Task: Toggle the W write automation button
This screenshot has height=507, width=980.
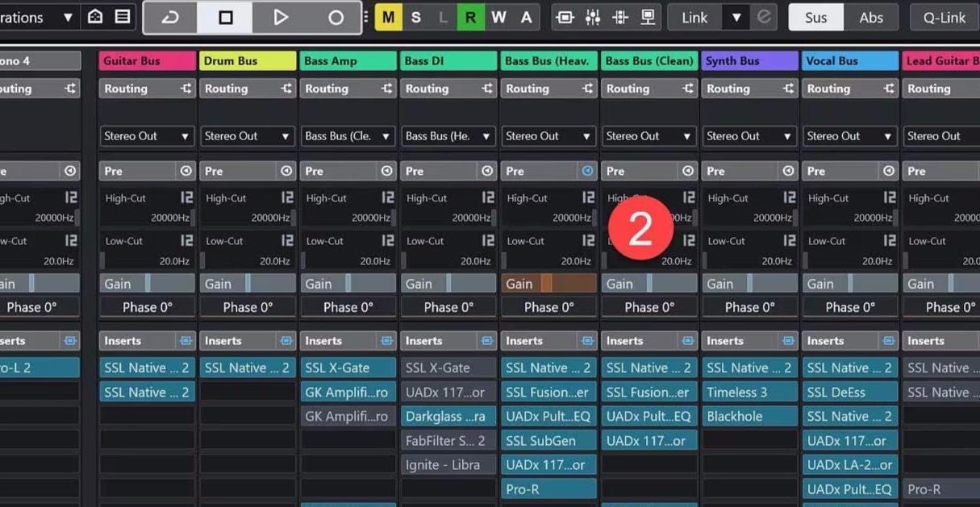Action: (x=498, y=17)
